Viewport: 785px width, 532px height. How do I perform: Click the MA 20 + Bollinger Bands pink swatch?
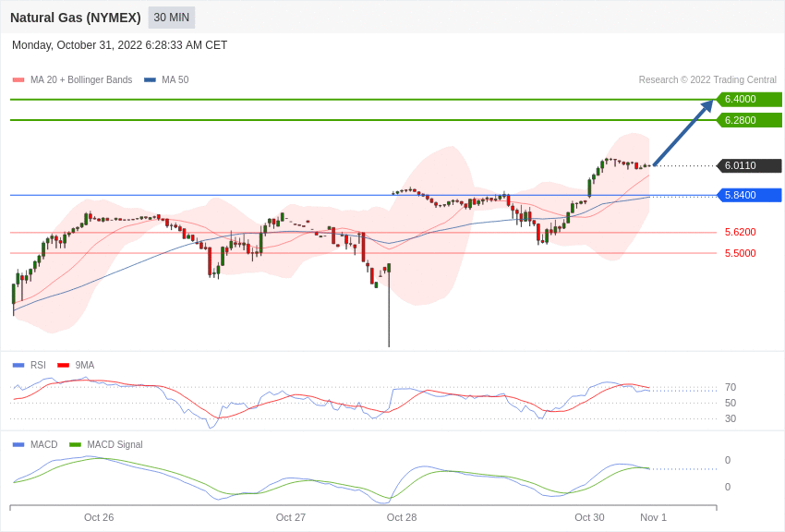(x=18, y=80)
